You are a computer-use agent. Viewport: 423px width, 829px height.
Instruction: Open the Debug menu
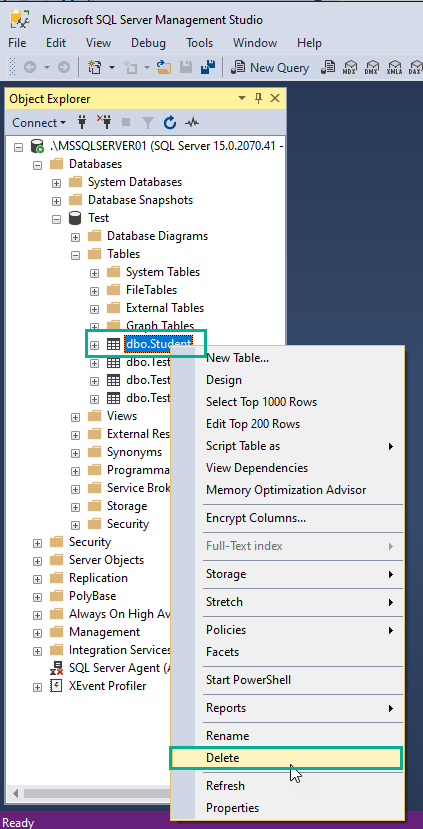(149, 43)
